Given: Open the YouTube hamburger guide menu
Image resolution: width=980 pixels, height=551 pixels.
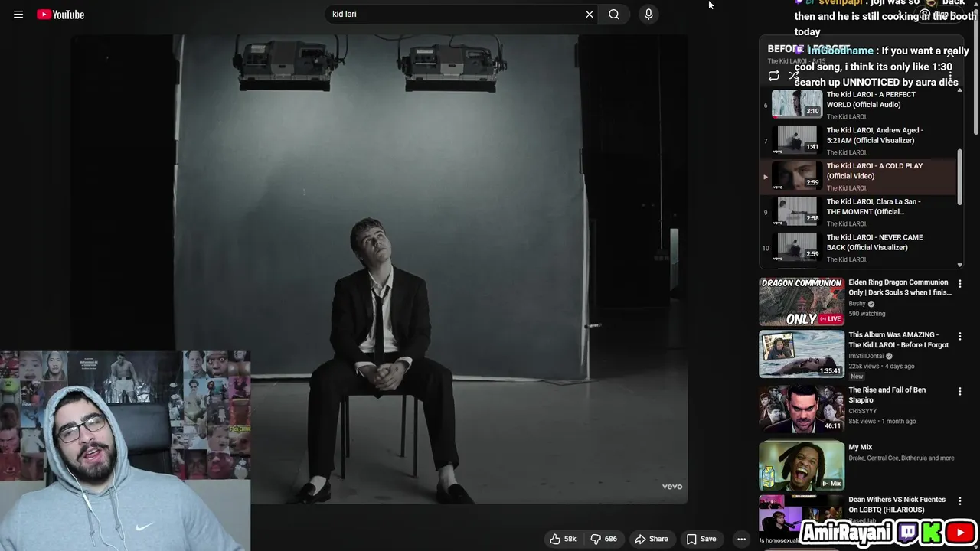Looking at the screenshot, I should 18,14.
